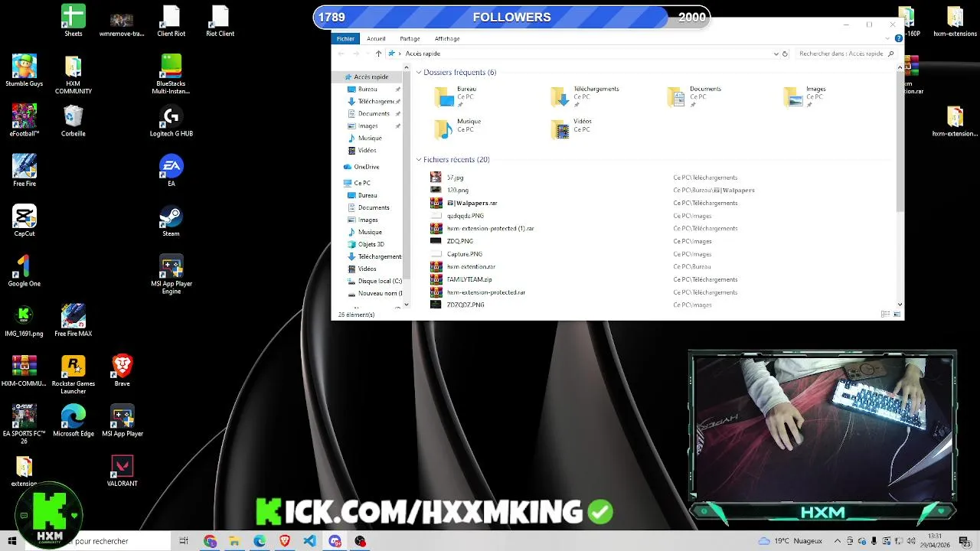The image size is (980, 551).
Task: Select Accès rapide in navigation pane
Action: 366,77
